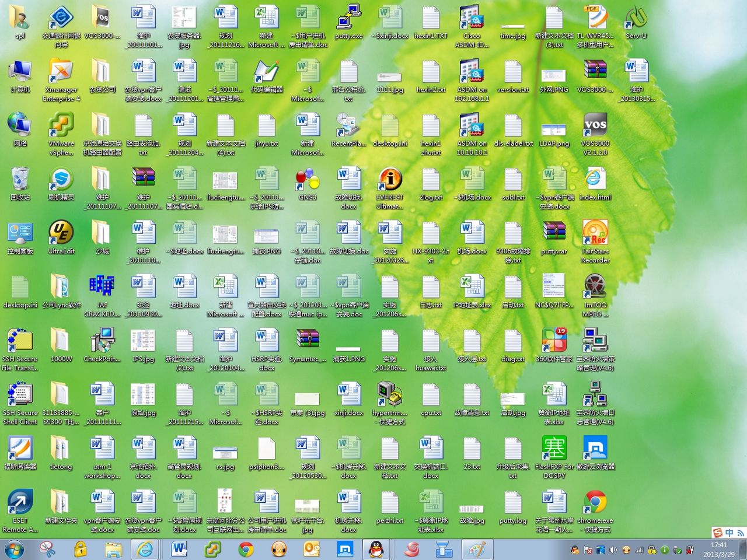Select the tietong folder
Image resolution: width=747 pixels, height=560 pixels.
coord(61,454)
